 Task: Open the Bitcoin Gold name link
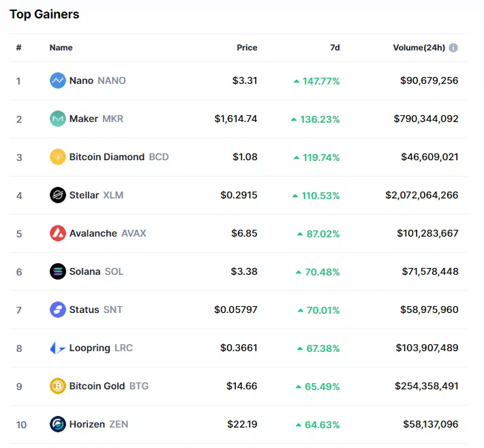coord(97,386)
